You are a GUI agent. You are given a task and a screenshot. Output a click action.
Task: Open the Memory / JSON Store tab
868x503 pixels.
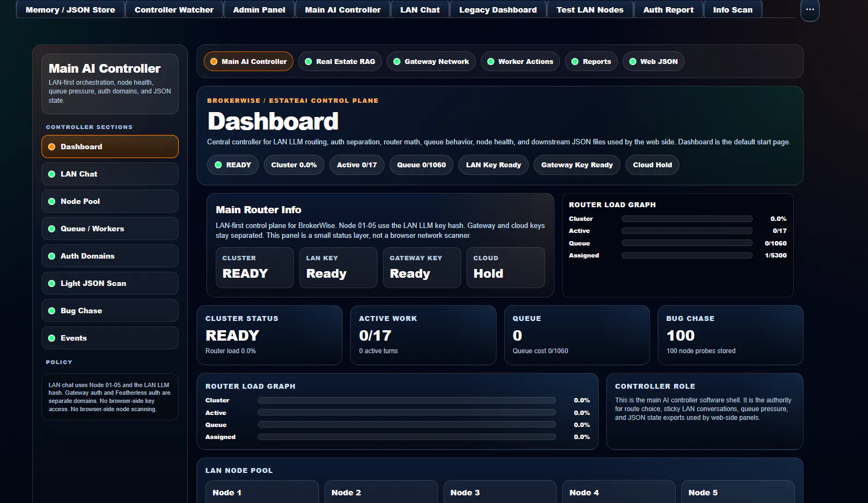[70, 10]
